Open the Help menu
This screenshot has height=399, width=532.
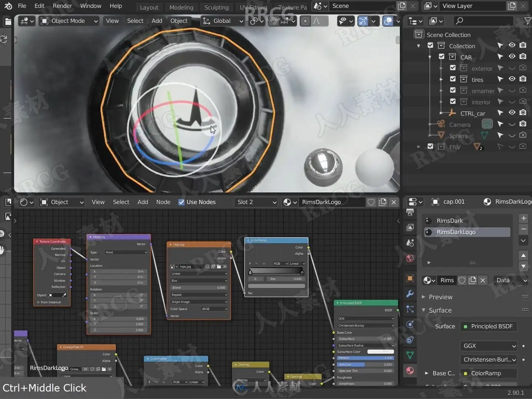[x=116, y=6]
